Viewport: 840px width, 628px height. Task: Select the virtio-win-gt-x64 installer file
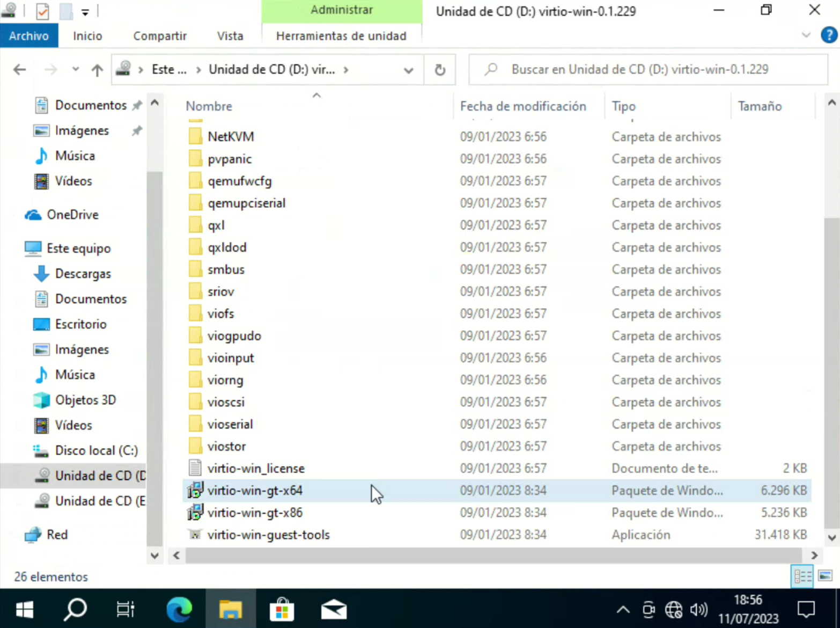pyautogui.click(x=255, y=491)
